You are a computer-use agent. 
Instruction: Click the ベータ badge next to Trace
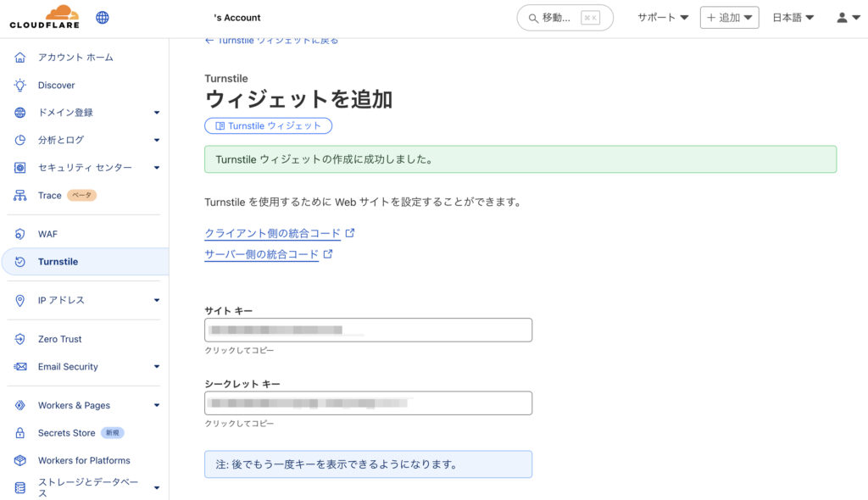(82, 196)
